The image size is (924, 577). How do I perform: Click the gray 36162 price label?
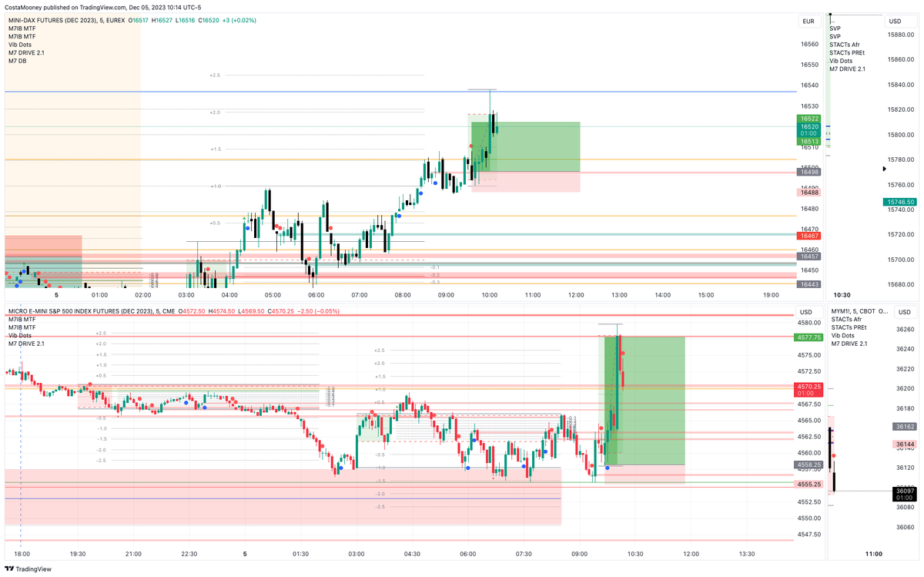[x=904, y=426]
